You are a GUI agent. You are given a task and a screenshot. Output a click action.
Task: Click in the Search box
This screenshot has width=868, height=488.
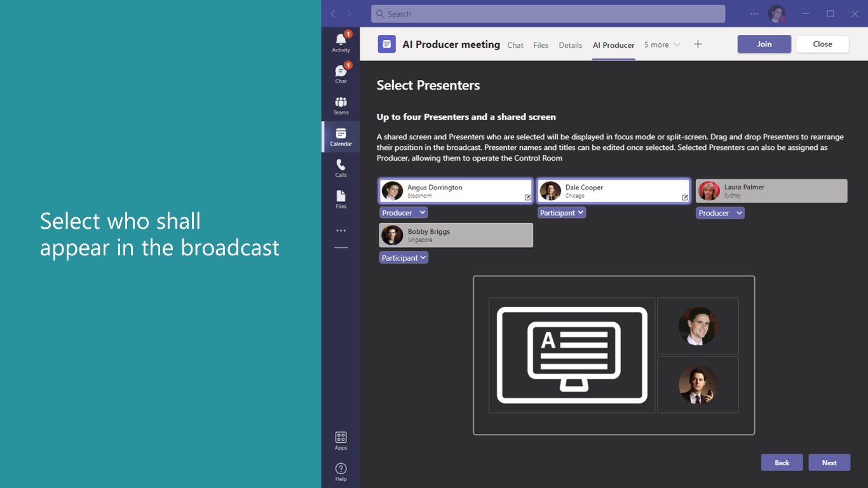click(x=548, y=14)
